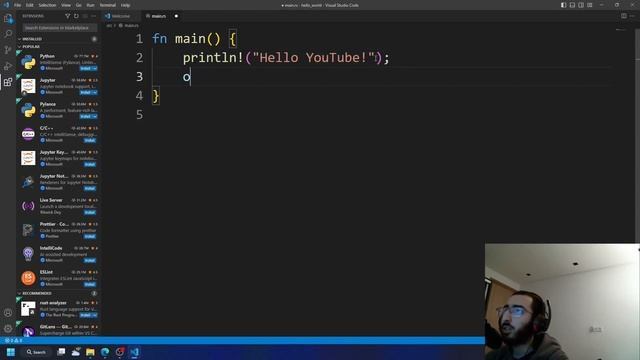
Task: Toggle primary side bar layout button
Action: [x=563, y=5]
